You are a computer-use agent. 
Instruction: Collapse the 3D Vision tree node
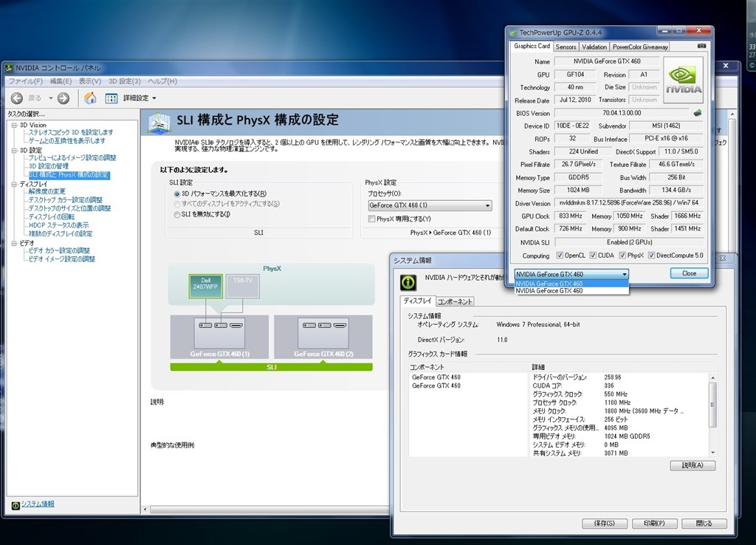tap(14, 126)
